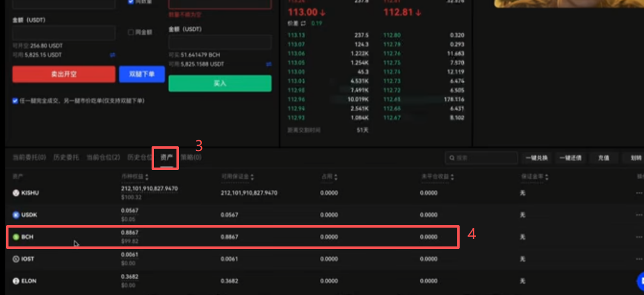Click the 51天 delivery time value
The image size is (644, 295).
pyautogui.click(x=363, y=131)
